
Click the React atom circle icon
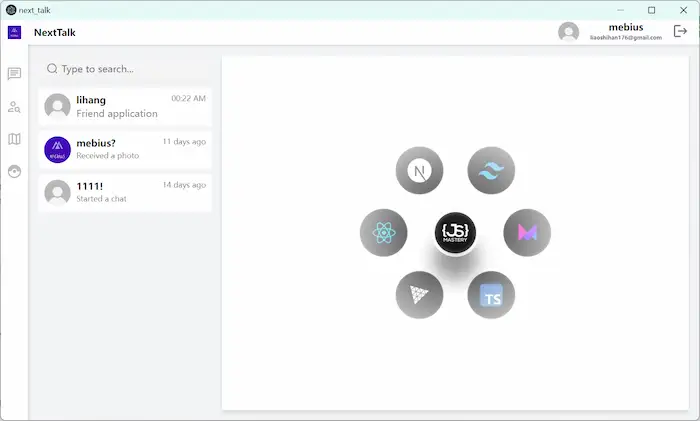point(383,233)
